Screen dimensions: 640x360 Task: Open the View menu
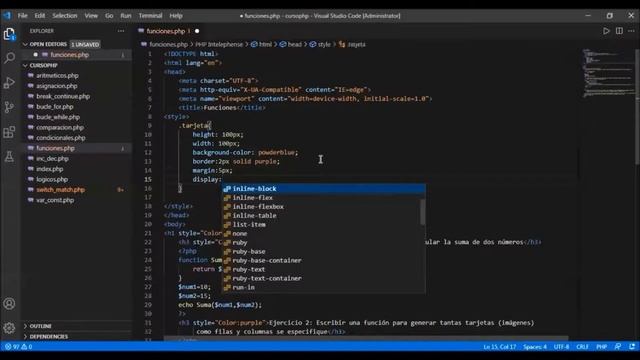(91, 16)
